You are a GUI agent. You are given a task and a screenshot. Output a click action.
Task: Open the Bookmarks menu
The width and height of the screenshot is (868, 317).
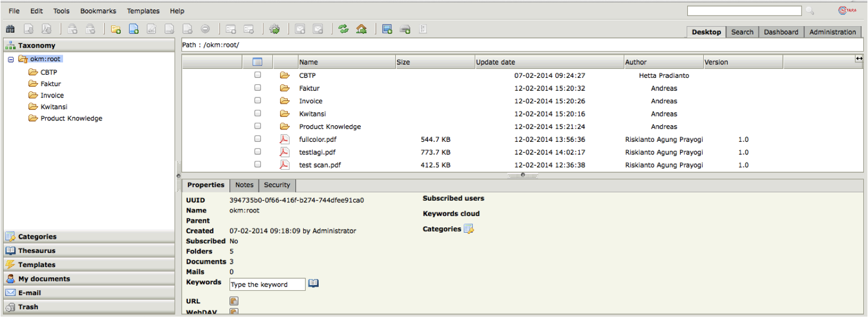coord(98,11)
